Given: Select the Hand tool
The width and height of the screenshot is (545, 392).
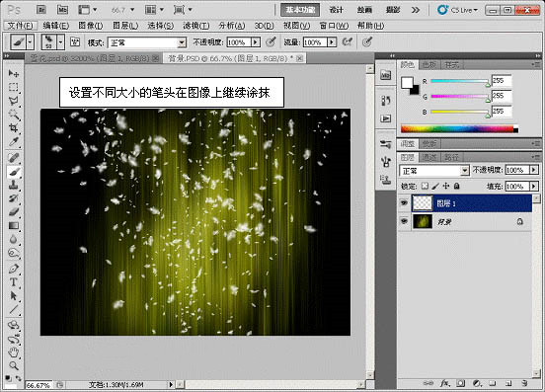Looking at the screenshot, I should coord(14,353).
